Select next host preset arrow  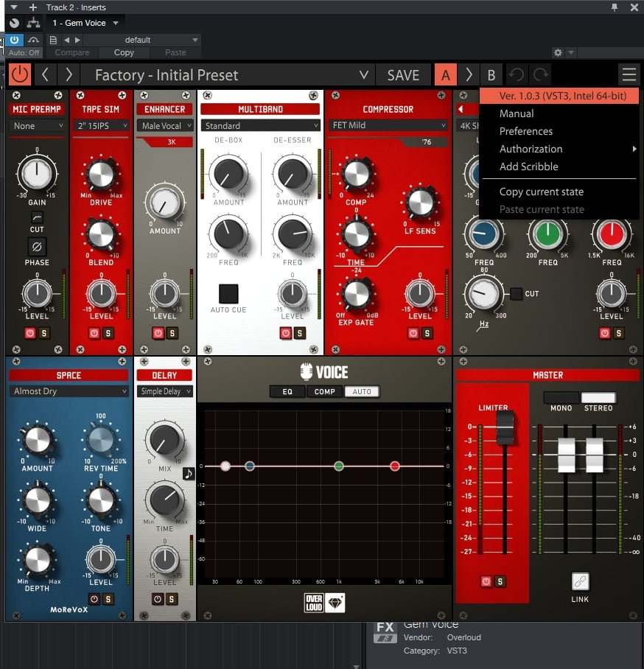click(77, 40)
